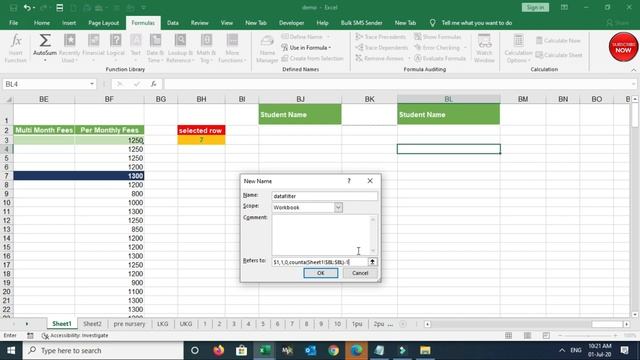
Task: Click the Undo icon in title bar
Action: click(x=27, y=7)
